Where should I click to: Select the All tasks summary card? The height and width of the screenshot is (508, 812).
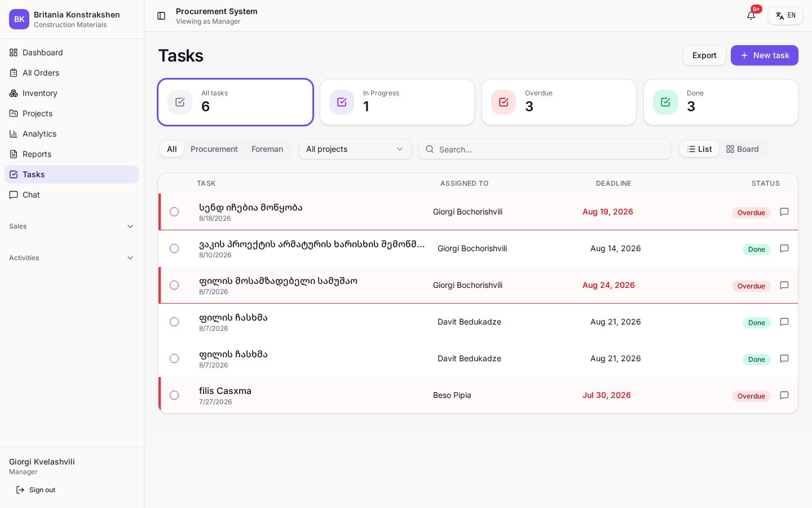click(x=236, y=102)
